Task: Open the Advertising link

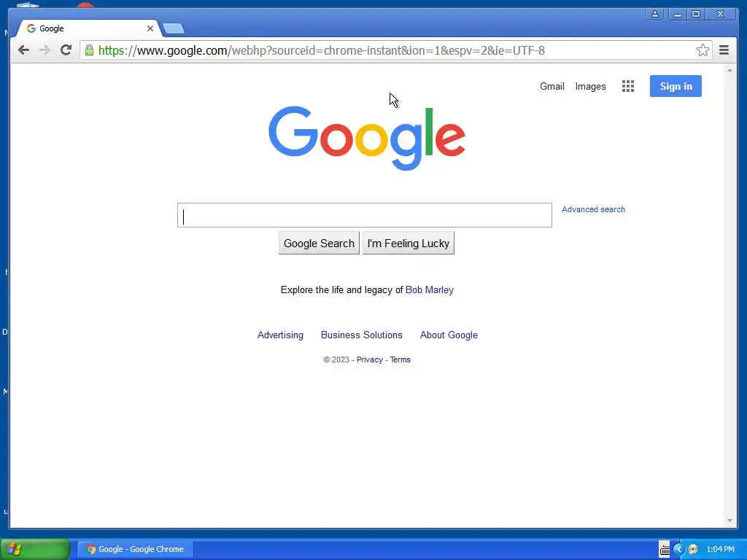Action: pyautogui.click(x=280, y=335)
